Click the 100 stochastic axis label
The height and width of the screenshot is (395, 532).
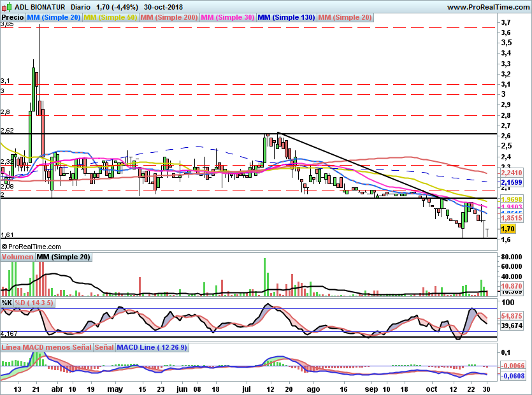(508, 303)
